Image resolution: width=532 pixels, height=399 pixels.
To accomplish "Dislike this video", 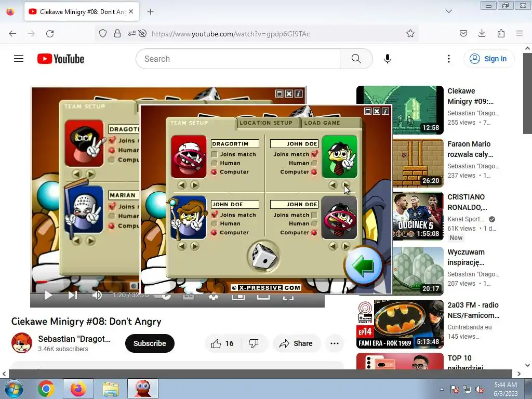I will point(254,343).
